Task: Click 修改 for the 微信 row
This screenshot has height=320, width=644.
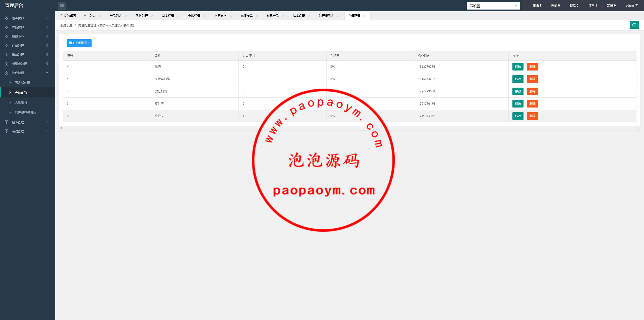Action: tap(518, 67)
